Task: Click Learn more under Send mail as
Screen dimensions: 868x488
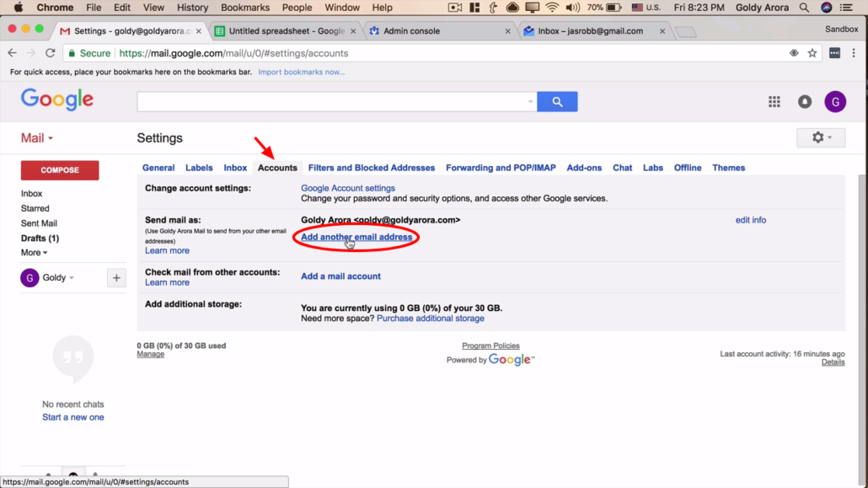Action: coord(167,251)
